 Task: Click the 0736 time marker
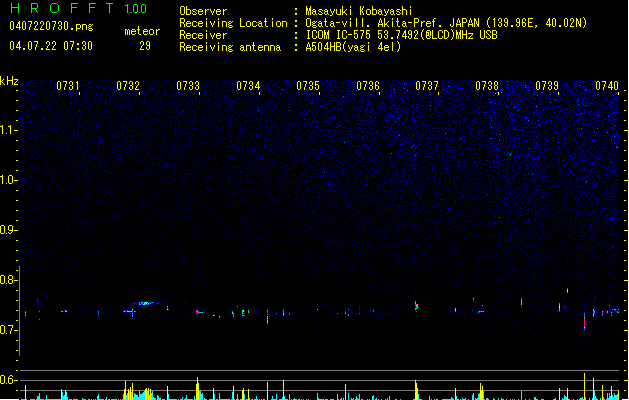pyautogui.click(x=368, y=86)
